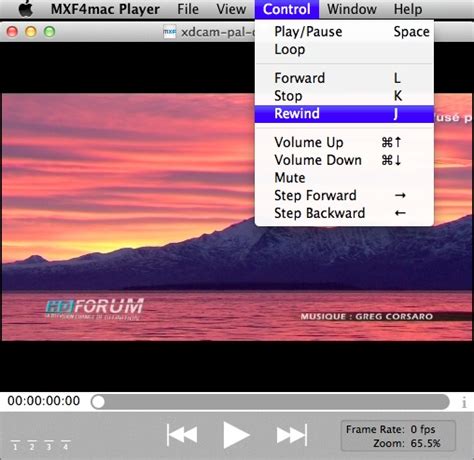This screenshot has width=474, height=460.
Task: Click the playback scrubber knob
Action: click(98, 402)
